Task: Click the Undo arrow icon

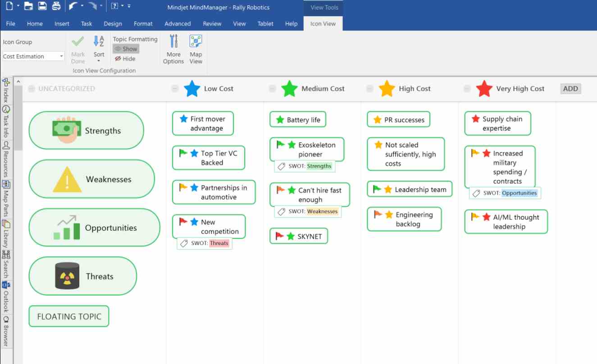Action: tap(73, 6)
